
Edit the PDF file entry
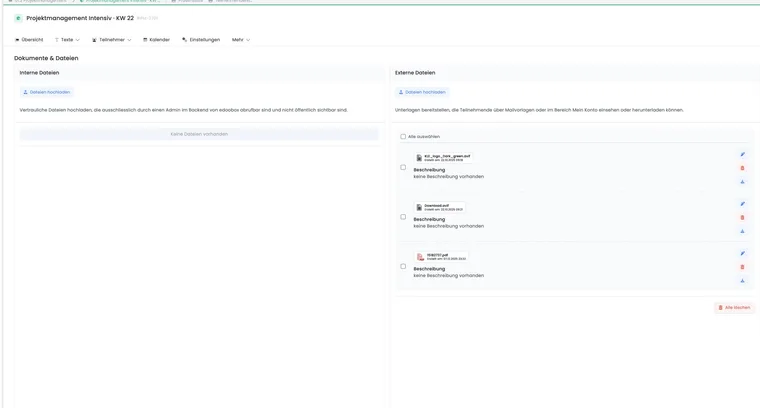(x=742, y=253)
